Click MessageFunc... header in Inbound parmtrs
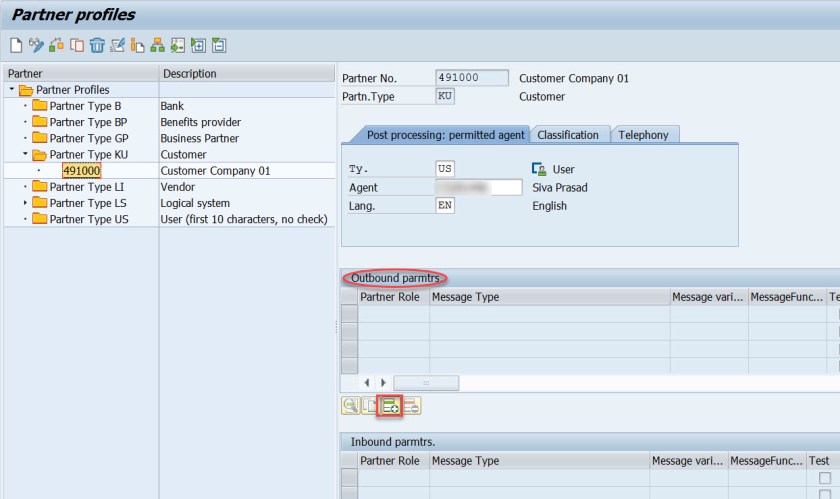The height and width of the screenshot is (499, 840). (767, 461)
